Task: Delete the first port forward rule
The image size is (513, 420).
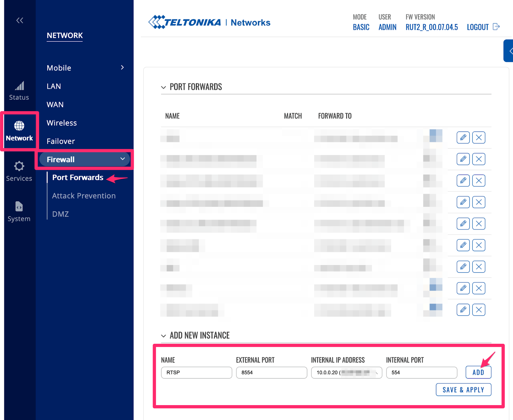Action: click(x=479, y=138)
